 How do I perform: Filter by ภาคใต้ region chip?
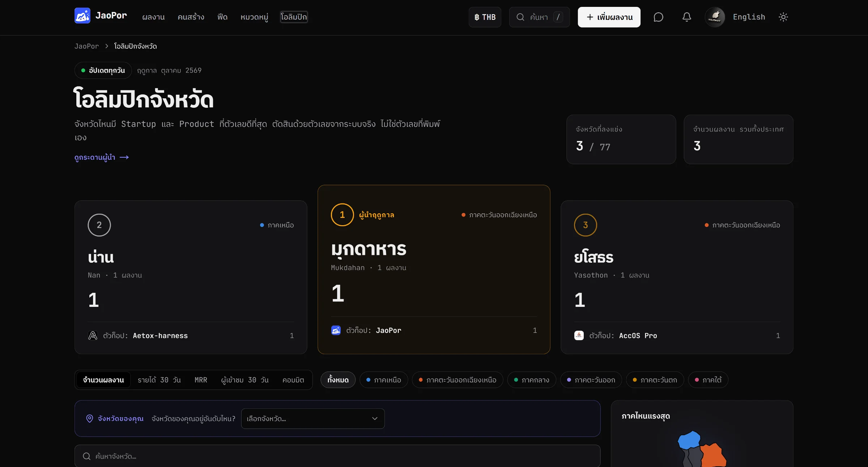(708, 380)
